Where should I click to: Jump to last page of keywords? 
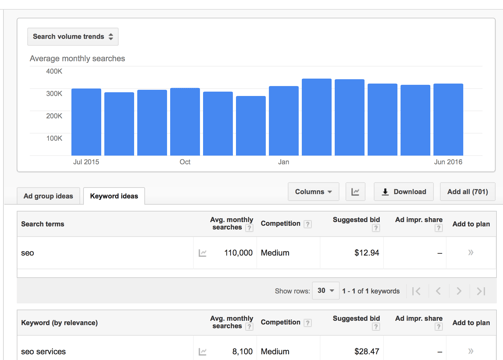pos(481,291)
